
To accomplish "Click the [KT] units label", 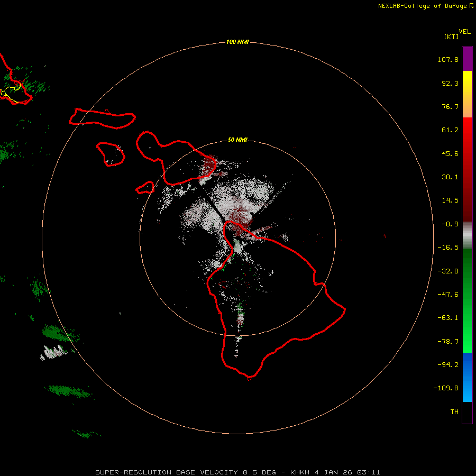I will 451,36.
